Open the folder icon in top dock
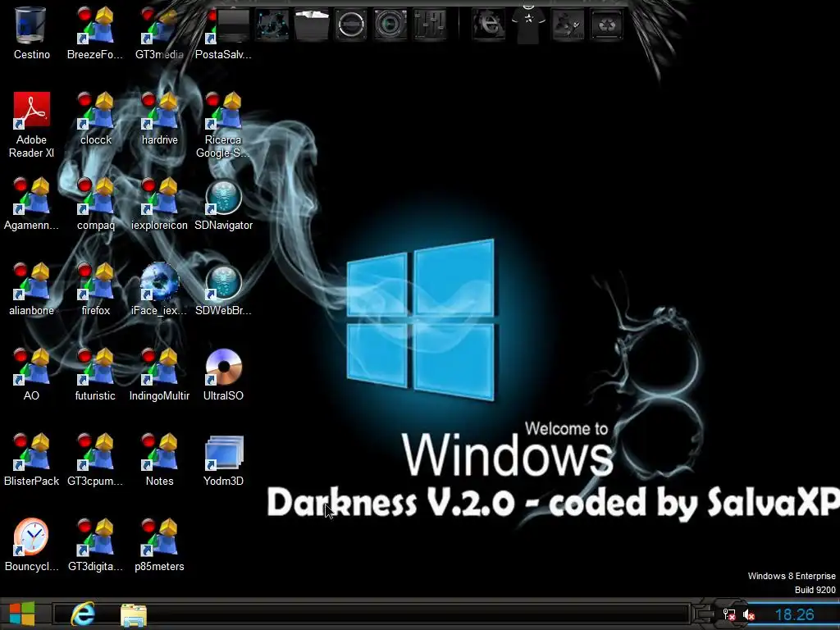 [311, 24]
